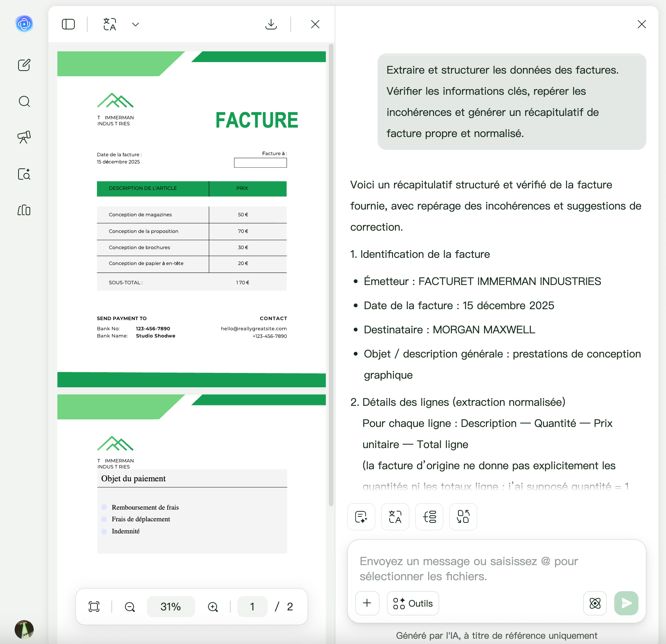Viewport: 666px width, 644px height.
Task: Click the 15 décembre 2025 date text
Action: [118, 162]
